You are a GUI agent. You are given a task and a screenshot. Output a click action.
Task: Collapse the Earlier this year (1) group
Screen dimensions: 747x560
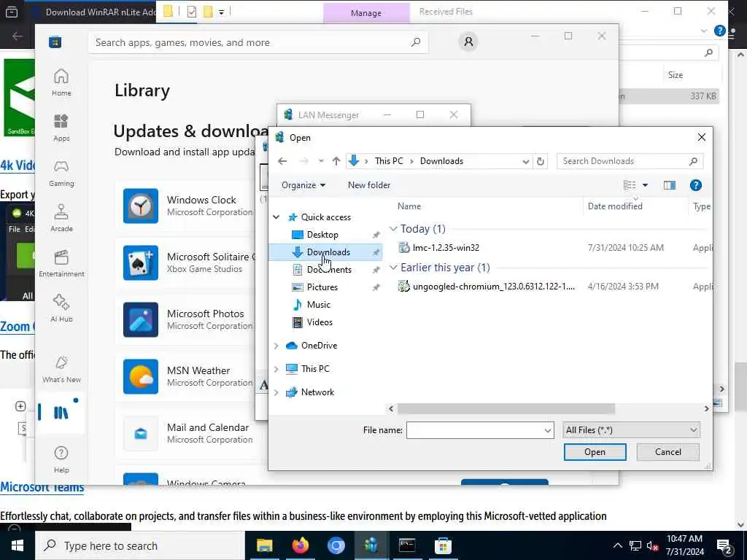click(x=393, y=268)
